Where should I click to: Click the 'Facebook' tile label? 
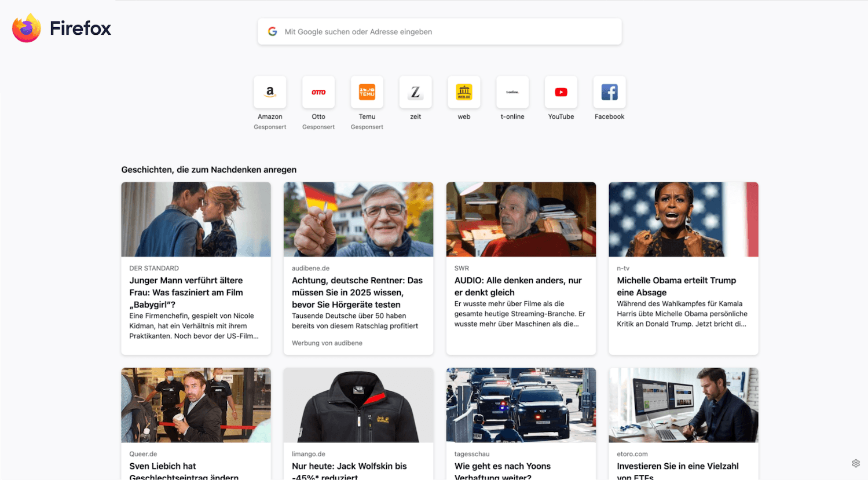coord(610,117)
